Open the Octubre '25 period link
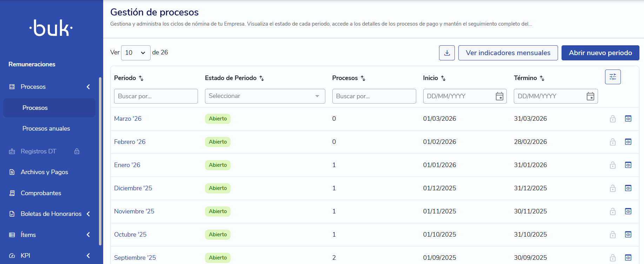The image size is (644, 264). (x=130, y=235)
